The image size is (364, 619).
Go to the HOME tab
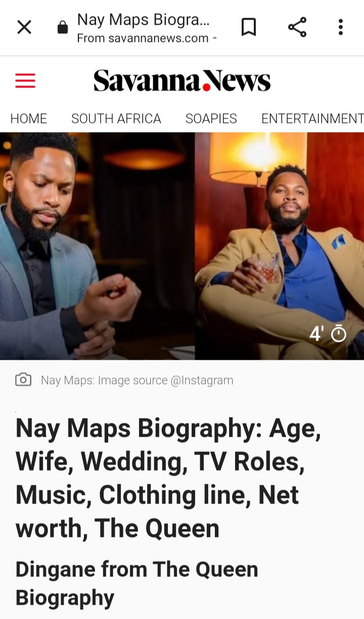click(x=29, y=118)
